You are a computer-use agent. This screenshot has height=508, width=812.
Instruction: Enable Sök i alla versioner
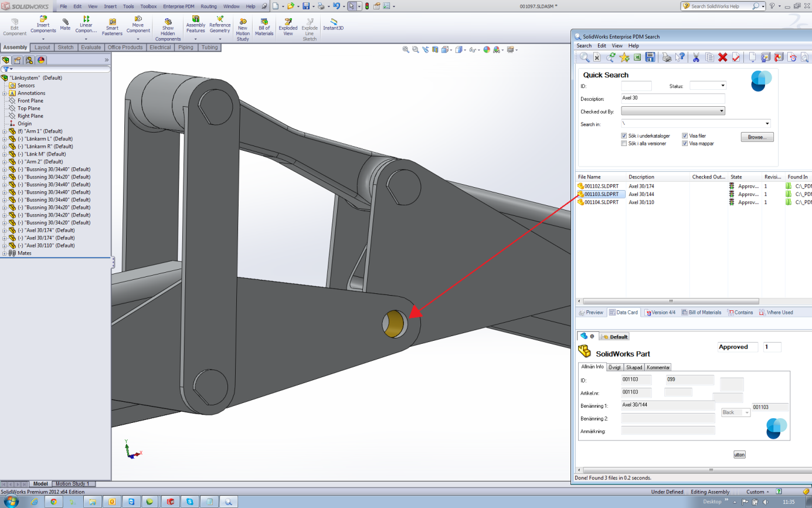pyautogui.click(x=624, y=143)
